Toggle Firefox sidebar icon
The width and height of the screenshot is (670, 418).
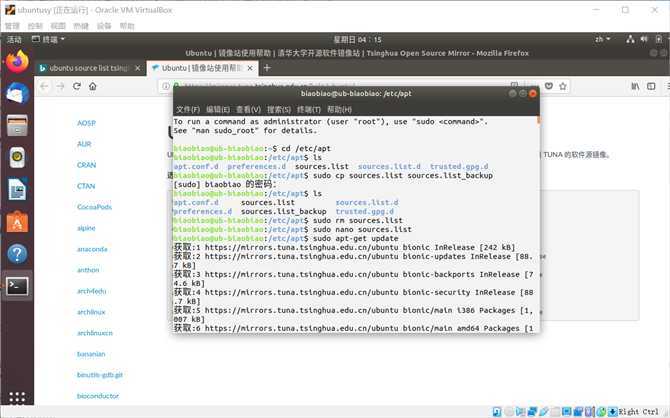pyautogui.click(x=651, y=86)
